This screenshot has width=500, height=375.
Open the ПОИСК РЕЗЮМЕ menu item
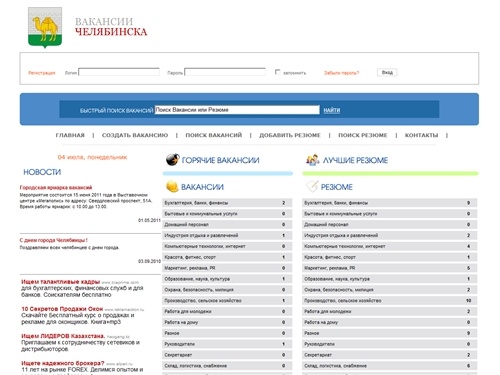363,135
